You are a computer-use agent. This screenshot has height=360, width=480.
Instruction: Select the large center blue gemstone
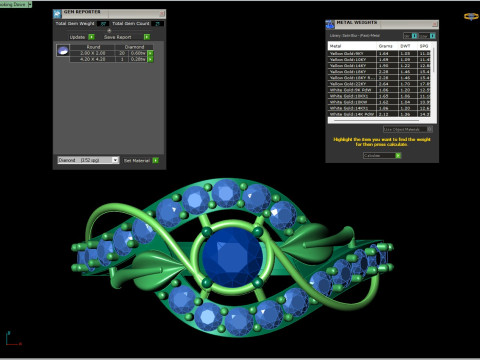[232, 257]
